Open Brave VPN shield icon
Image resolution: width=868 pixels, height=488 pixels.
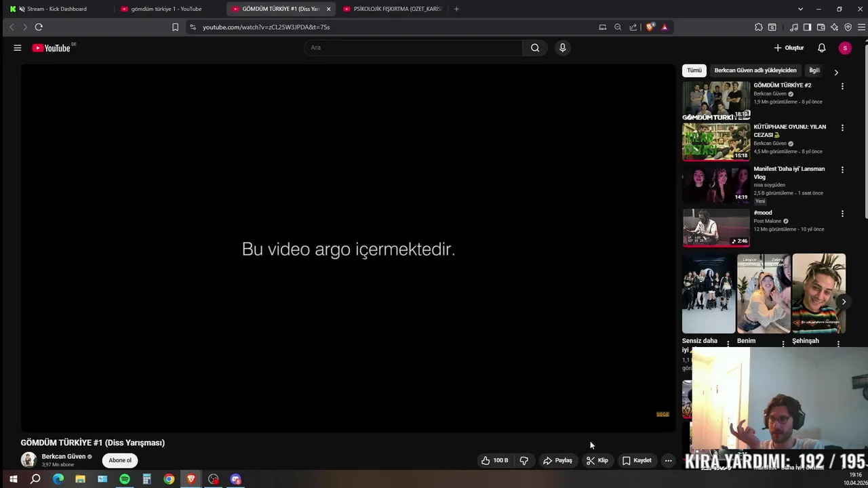point(848,27)
